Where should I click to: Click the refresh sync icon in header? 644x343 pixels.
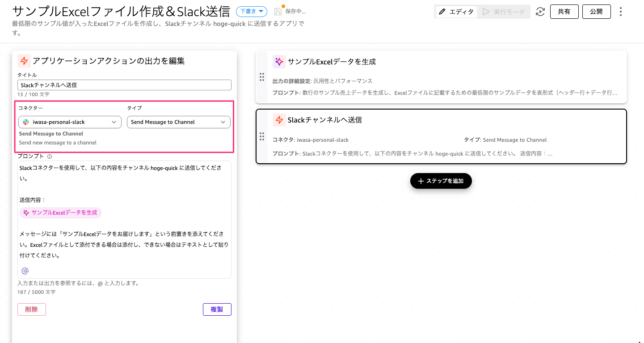[540, 12]
